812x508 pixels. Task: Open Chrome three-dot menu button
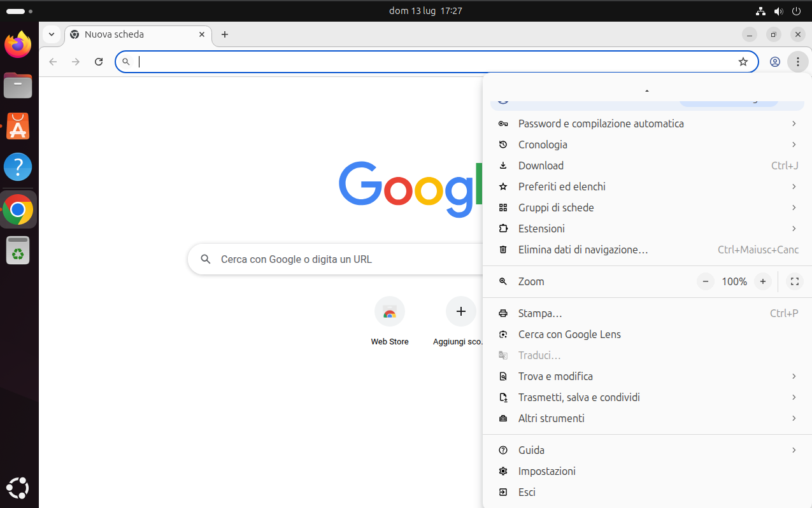point(797,62)
